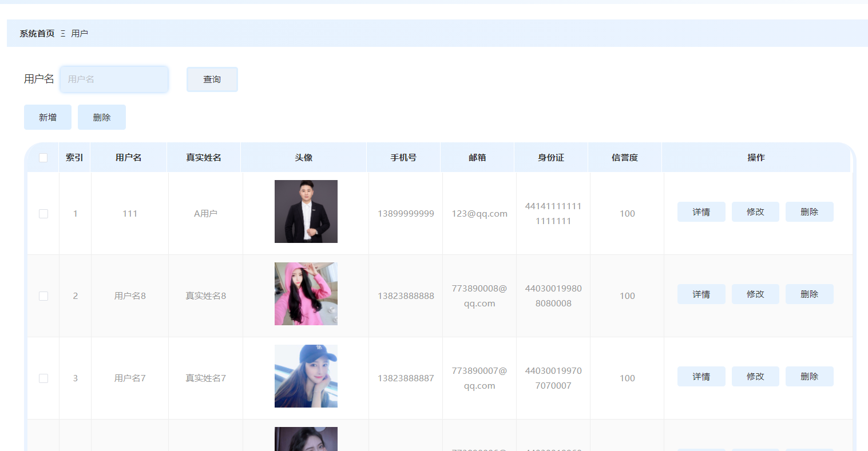Click the 新增 button

click(47, 117)
